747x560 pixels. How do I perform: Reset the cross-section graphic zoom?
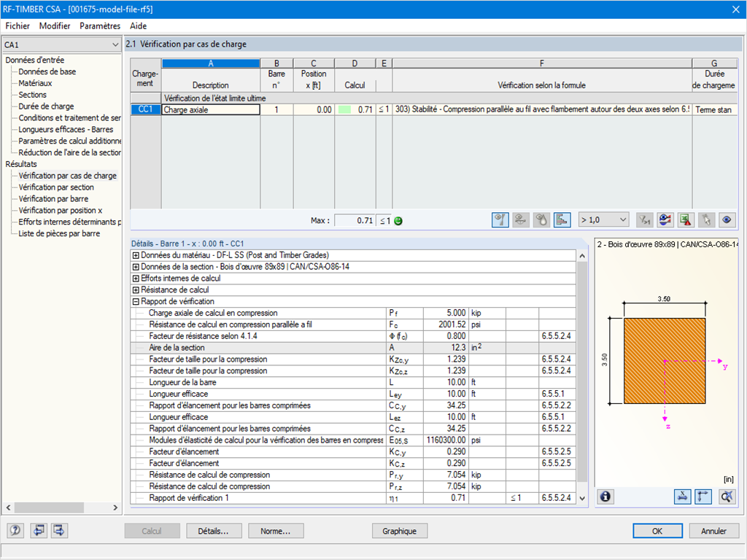click(727, 497)
